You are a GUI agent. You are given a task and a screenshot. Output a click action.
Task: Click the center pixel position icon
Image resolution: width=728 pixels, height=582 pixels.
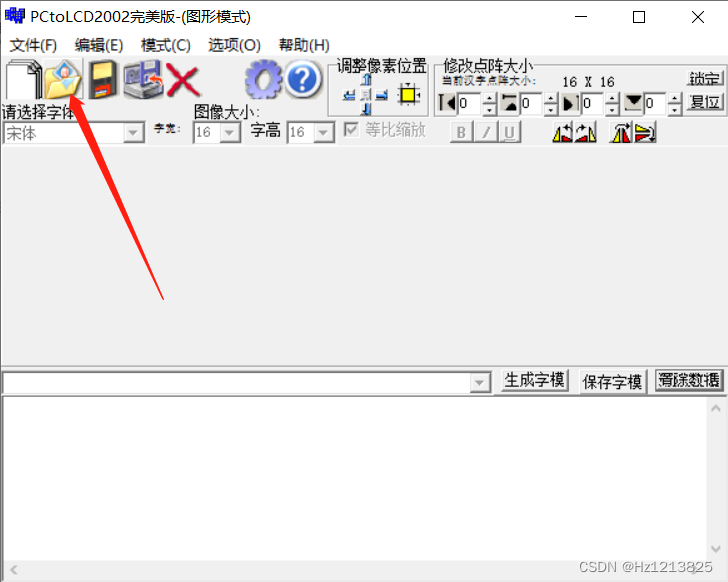(366, 95)
